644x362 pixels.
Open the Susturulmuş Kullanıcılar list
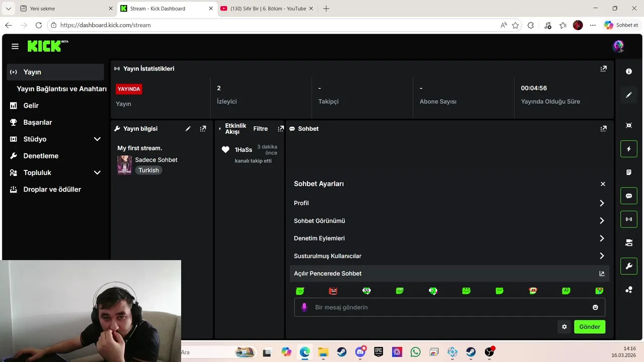coord(449,256)
